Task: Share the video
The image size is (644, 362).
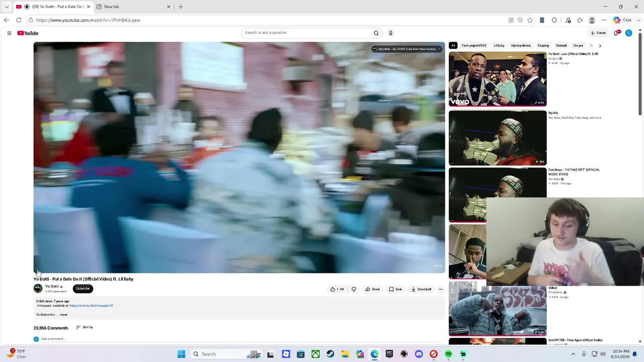Action: 372,289
